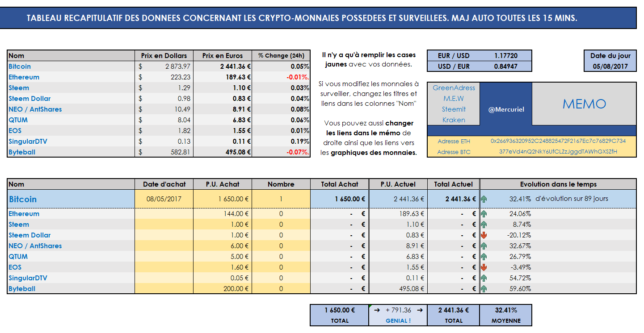
Task: Click the Evolution dans le temps header
Action: 558,184
